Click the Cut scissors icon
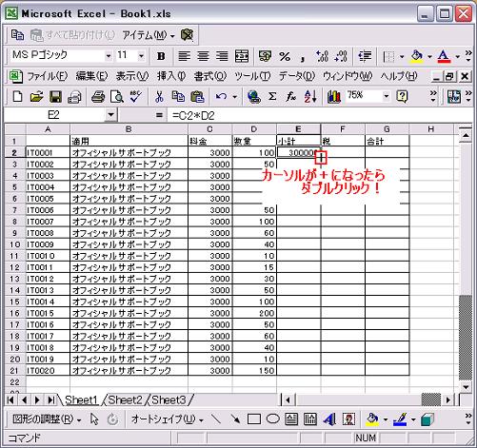The height and width of the screenshot is (448, 477). coord(159,96)
